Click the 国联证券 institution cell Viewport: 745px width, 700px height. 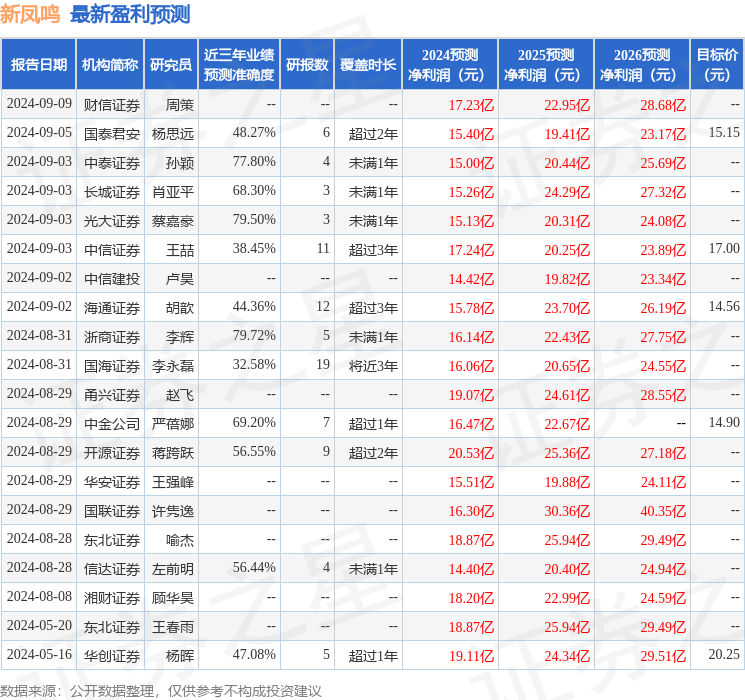112,510
